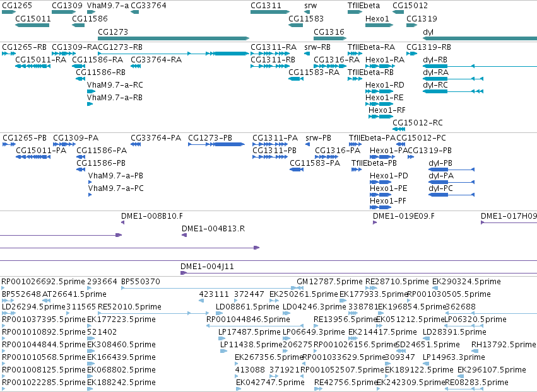
Task: Choose transcript VhaM9.7-a-RB
Action: tap(115, 98)
